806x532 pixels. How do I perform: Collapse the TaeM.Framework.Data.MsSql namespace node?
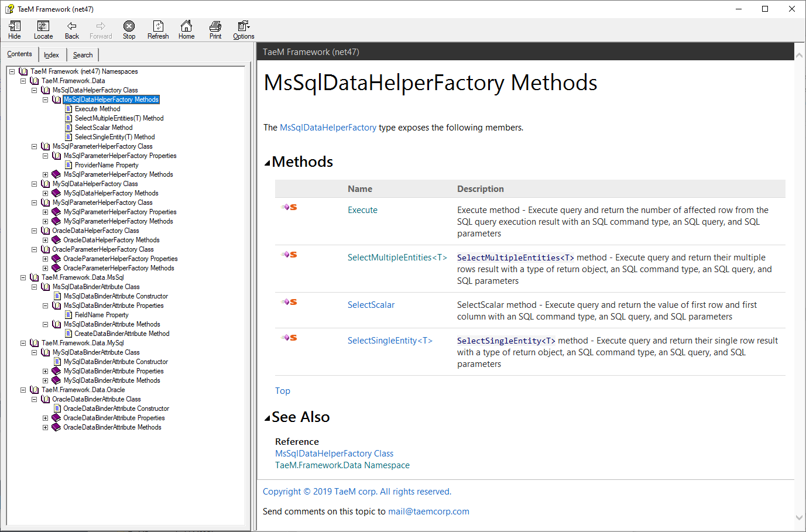pyautogui.click(x=23, y=277)
